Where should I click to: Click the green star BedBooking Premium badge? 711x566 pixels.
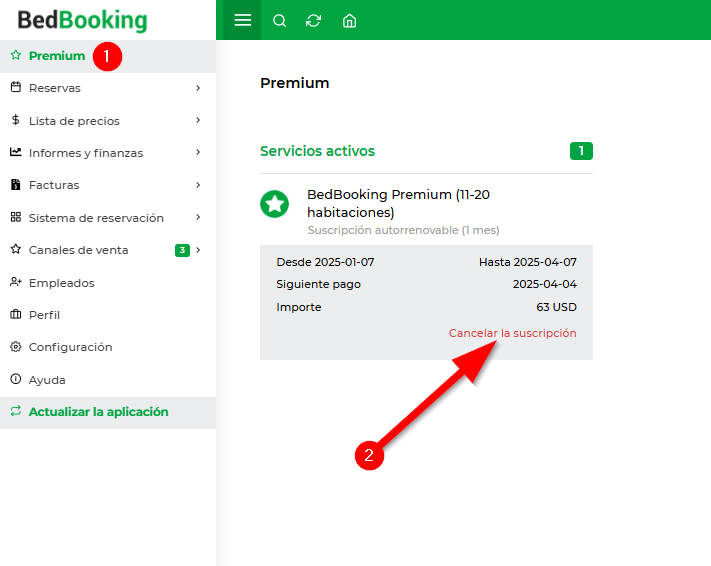(x=274, y=204)
